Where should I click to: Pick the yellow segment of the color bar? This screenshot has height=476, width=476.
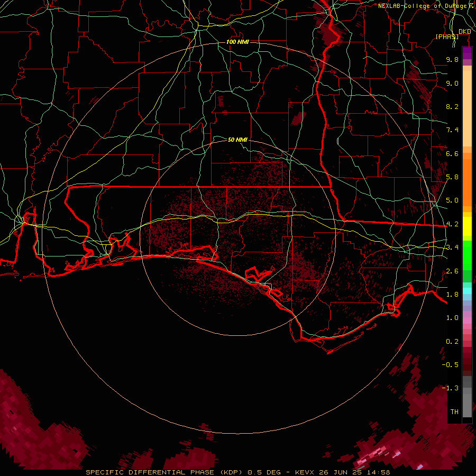click(467, 226)
